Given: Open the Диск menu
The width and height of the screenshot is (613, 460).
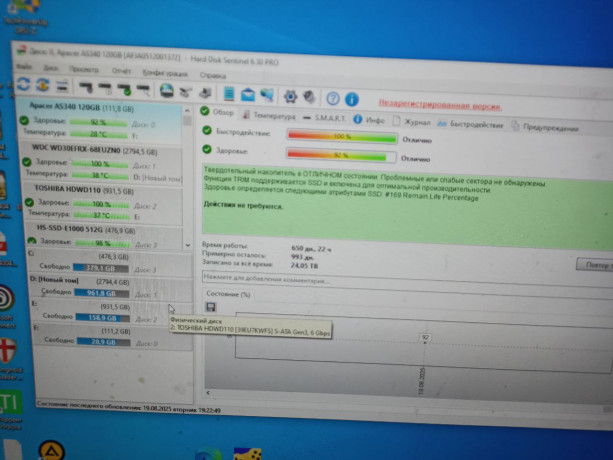Looking at the screenshot, I should [x=50, y=68].
